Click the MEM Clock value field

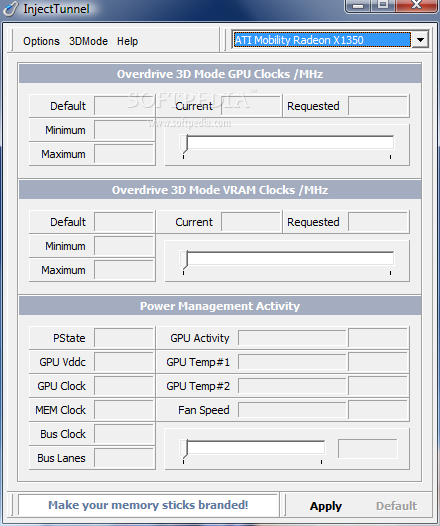(124, 410)
